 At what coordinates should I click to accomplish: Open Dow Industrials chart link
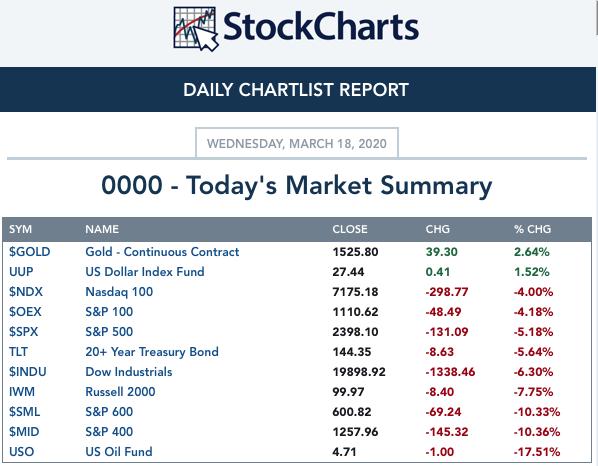coord(129,372)
